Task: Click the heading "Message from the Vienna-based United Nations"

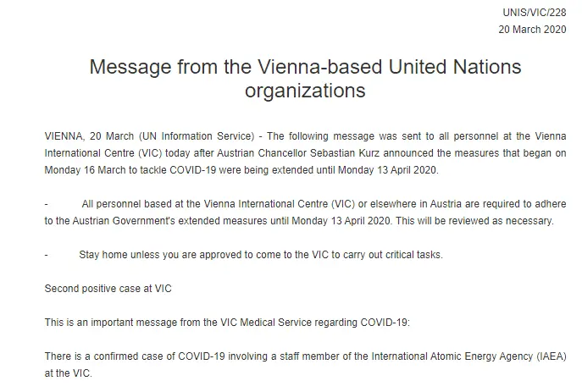Action: coord(305,67)
